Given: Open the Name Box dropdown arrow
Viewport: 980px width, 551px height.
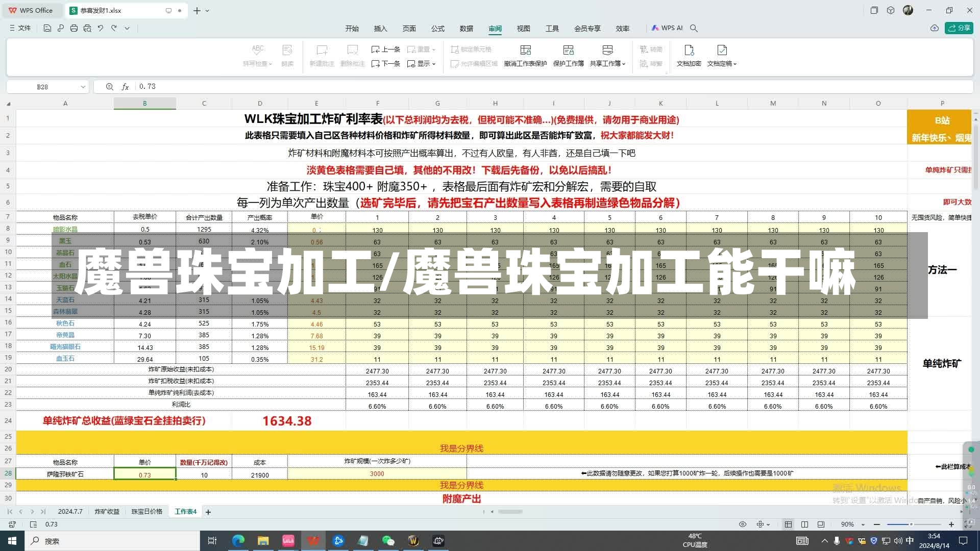Looking at the screenshot, I should click(x=83, y=87).
